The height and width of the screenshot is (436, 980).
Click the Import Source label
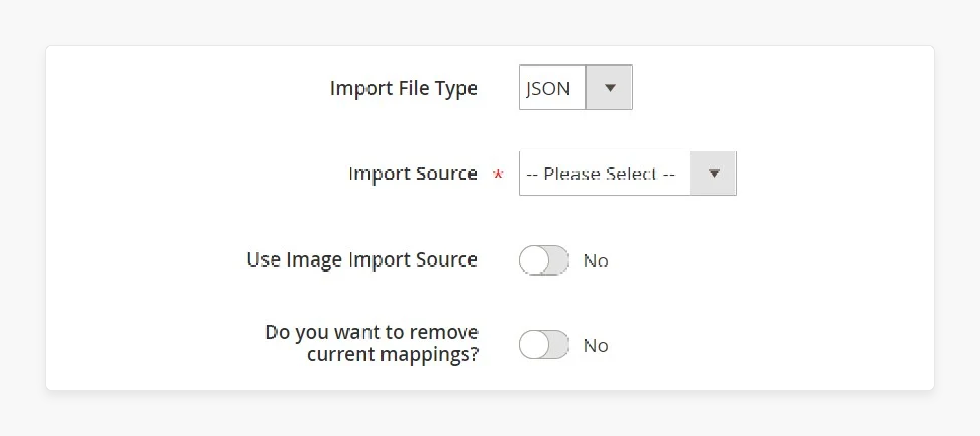point(413,174)
